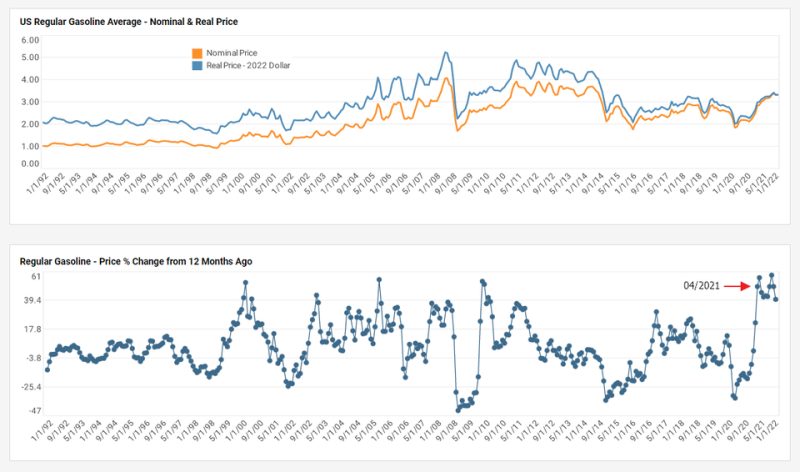Select the 1.00 y-axis value in top chart

[x=30, y=146]
